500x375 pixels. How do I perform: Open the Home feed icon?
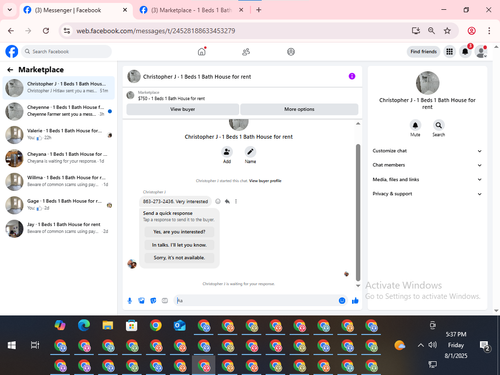(x=202, y=52)
